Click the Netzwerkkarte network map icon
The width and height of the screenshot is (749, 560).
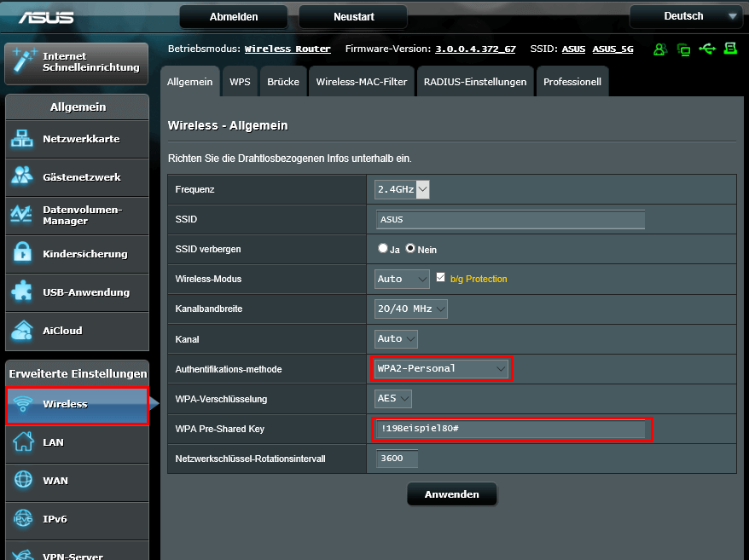click(x=21, y=139)
